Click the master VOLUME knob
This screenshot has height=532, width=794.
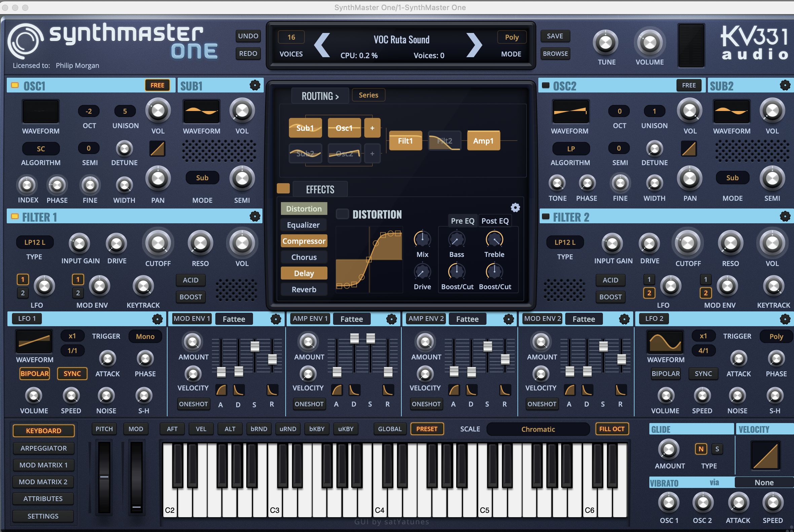coord(649,43)
